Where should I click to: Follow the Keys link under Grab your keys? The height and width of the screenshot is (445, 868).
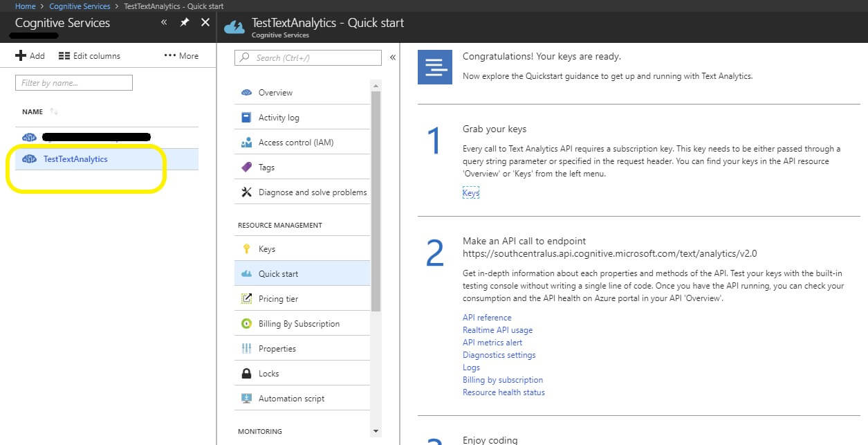[x=471, y=194]
